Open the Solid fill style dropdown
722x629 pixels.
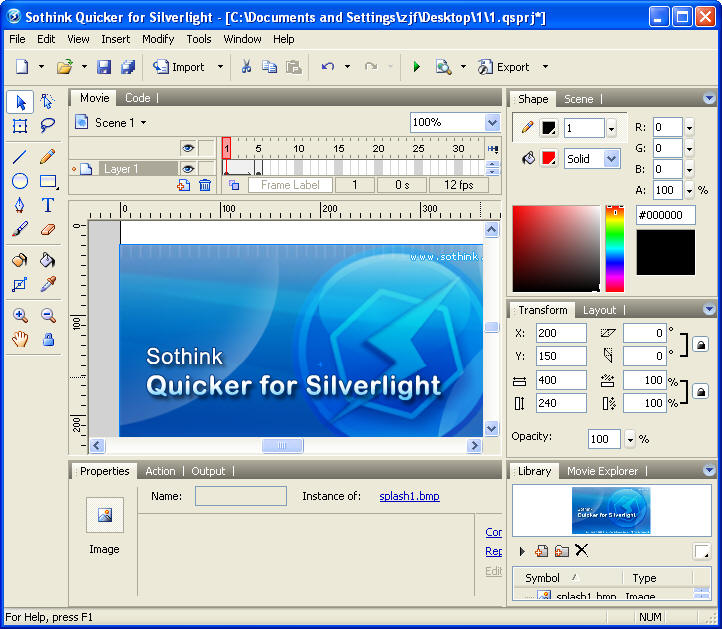611,159
